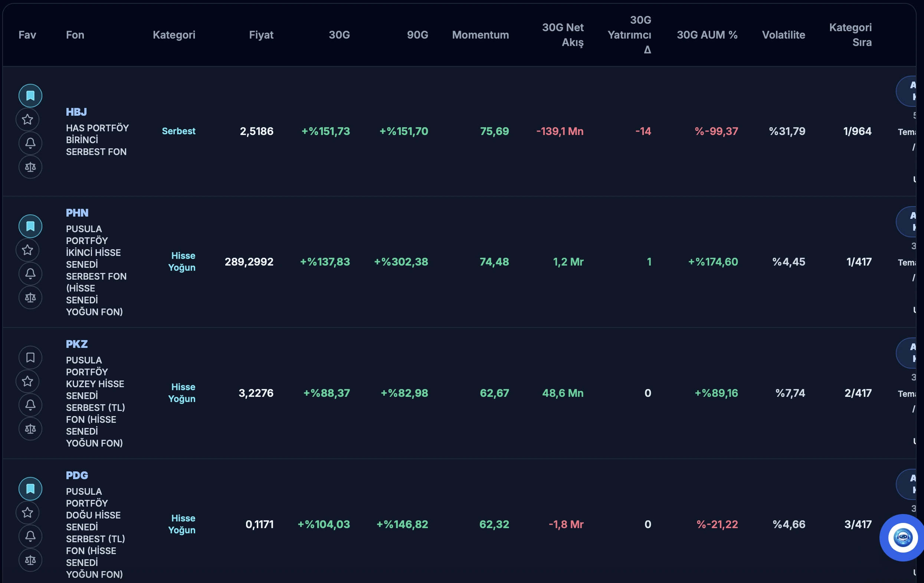The image size is (924, 583).
Task: Click the bell alert icon for HBJ
Action: pyautogui.click(x=30, y=143)
